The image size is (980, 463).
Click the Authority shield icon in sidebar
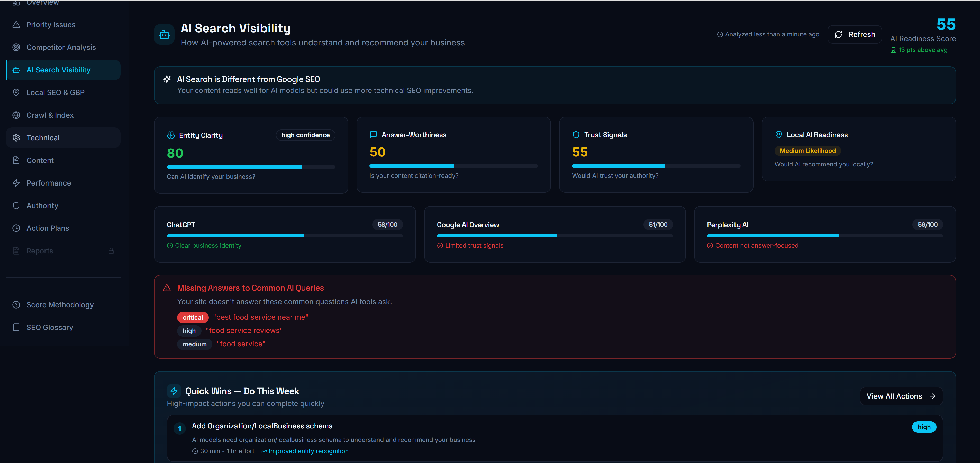pos(16,206)
